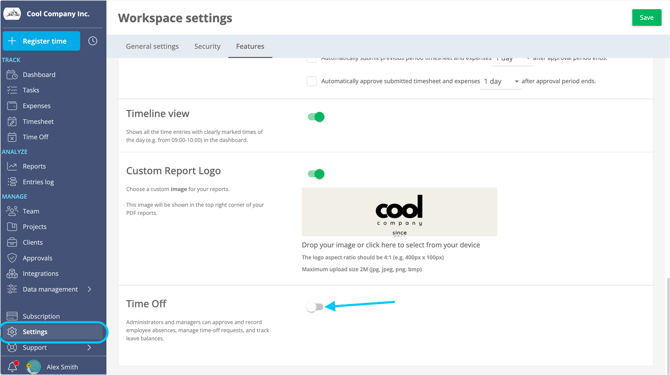Viewport: 670px width, 375px height.
Task: Click the Integrations icon
Action: pos(12,273)
